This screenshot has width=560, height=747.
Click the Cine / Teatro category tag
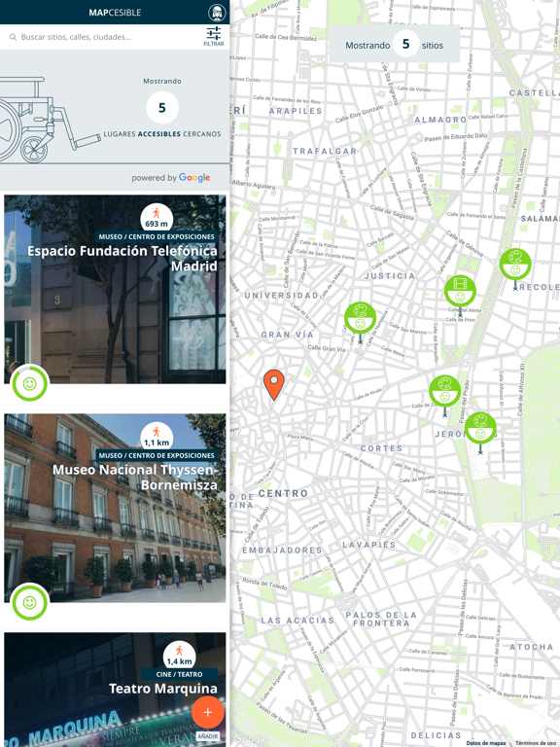coord(179,674)
